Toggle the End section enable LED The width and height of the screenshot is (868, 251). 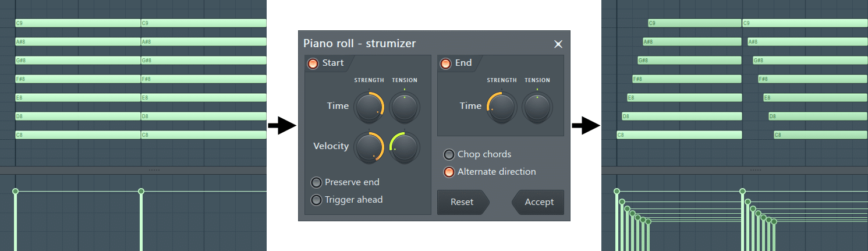click(x=446, y=63)
